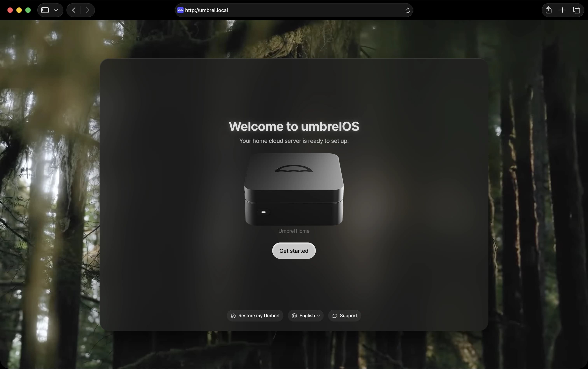Go back to the previous page
The width and height of the screenshot is (588, 369).
(73, 10)
